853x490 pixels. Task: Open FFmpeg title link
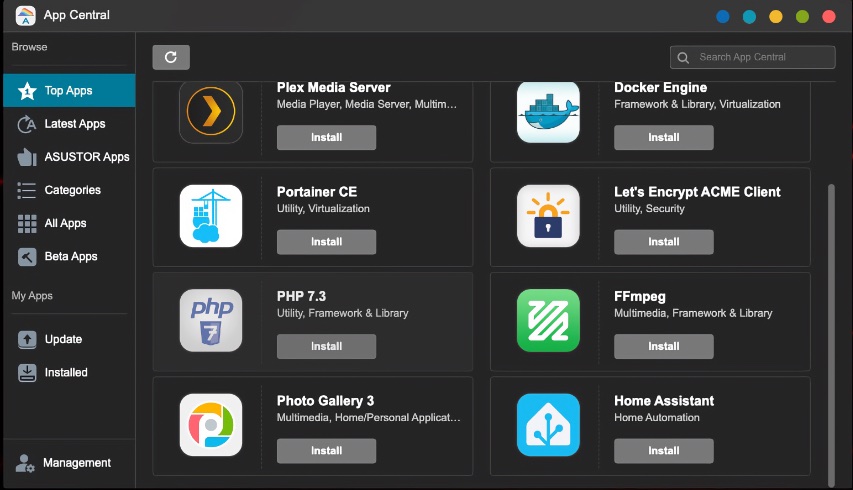click(x=640, y=296)
